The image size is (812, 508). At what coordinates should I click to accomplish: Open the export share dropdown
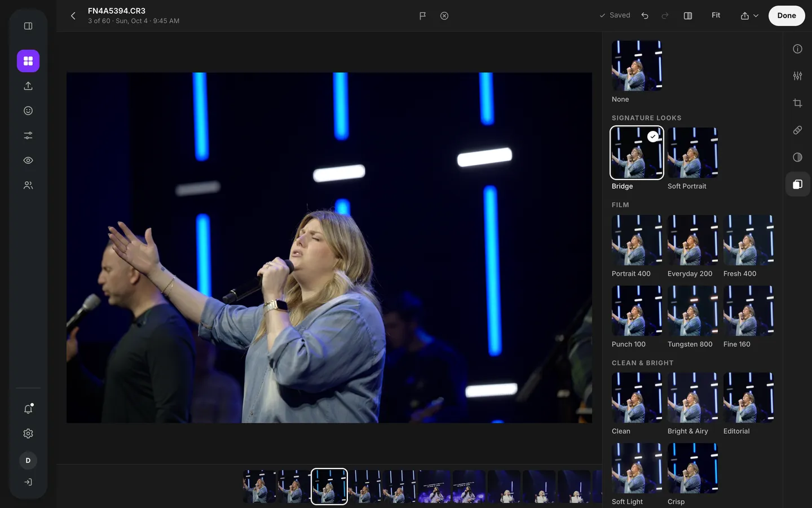tap(749, 16)
